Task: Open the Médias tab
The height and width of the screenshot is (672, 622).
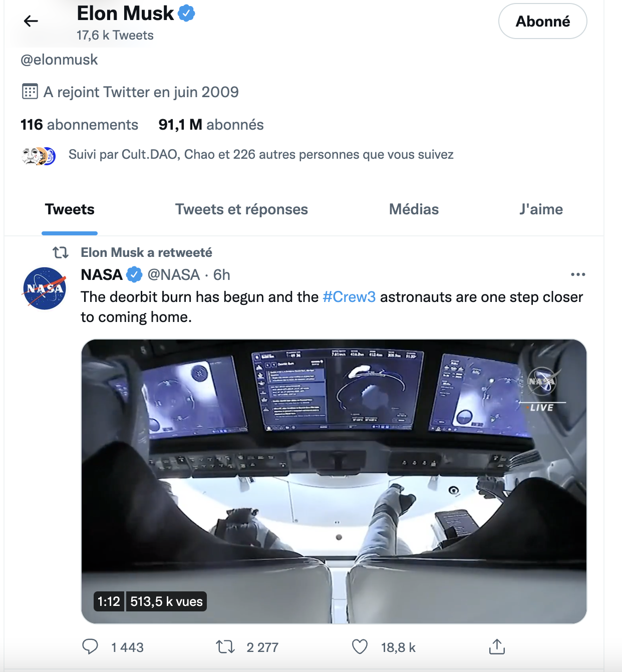Action: point(414,209)
